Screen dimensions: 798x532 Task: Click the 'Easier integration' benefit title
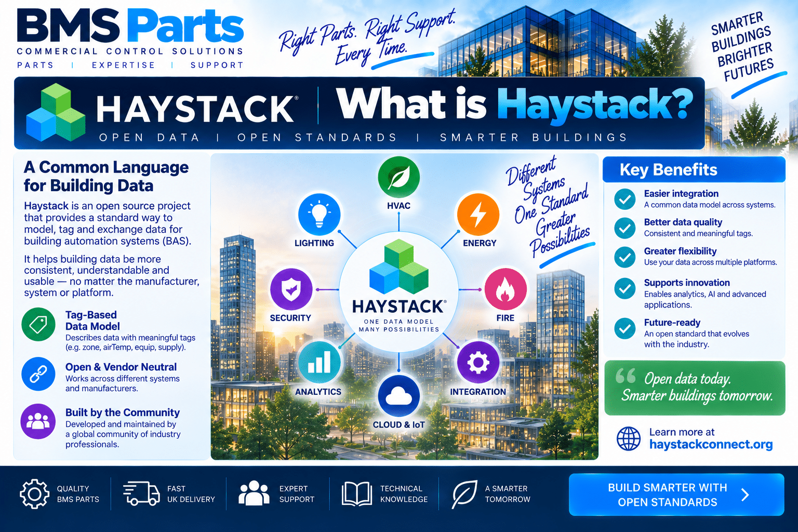click(681, 194)
